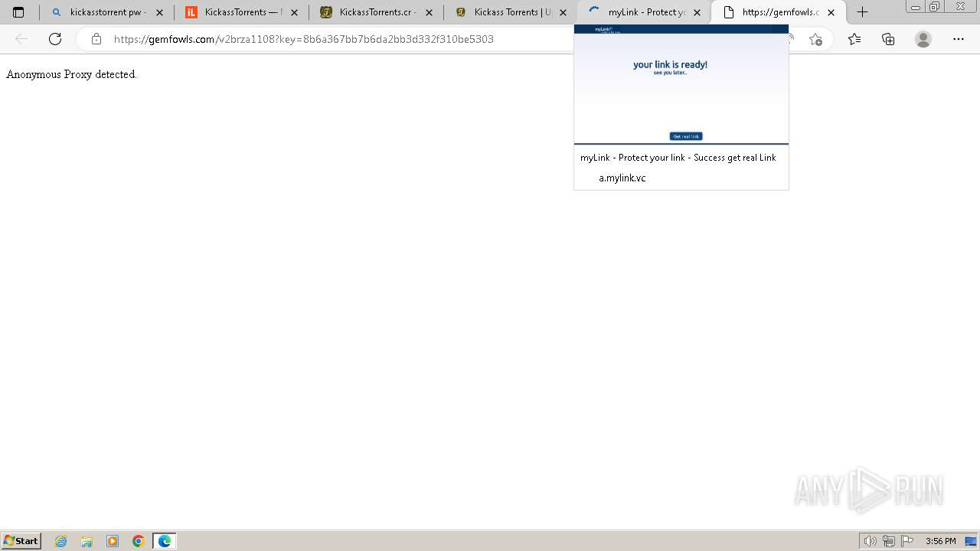The width and height of the screenshot is (980, 551).
Task: Open a new tab with plus button
Action: point(862,12)
